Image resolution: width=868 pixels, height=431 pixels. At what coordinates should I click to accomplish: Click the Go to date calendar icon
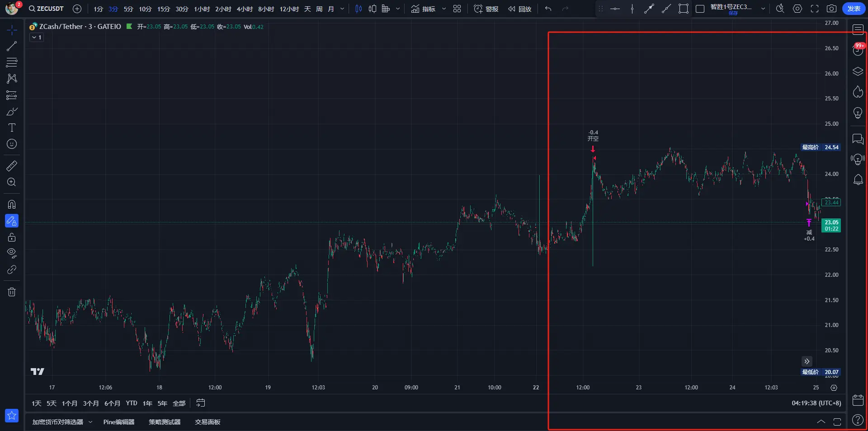point(201,403)
